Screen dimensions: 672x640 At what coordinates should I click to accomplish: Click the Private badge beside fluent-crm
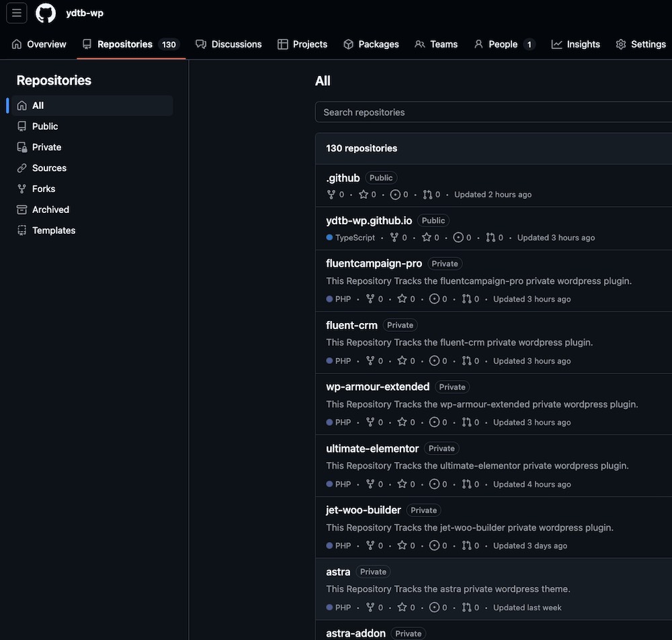[x=401, y=325]
